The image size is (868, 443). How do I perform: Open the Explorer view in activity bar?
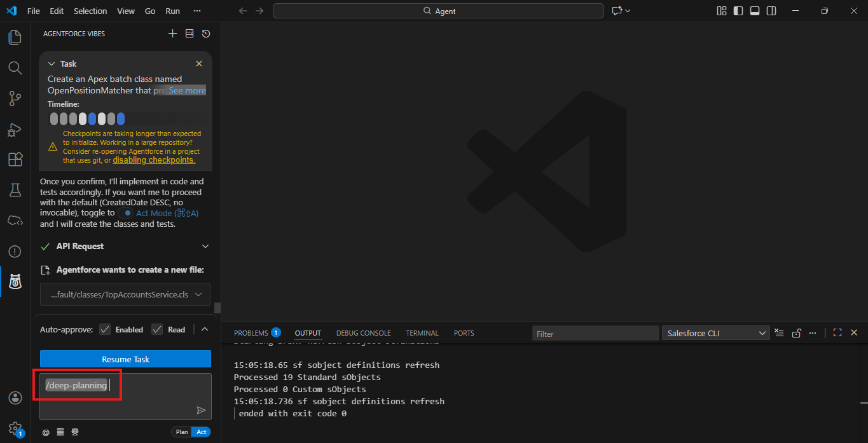(15, 37)
